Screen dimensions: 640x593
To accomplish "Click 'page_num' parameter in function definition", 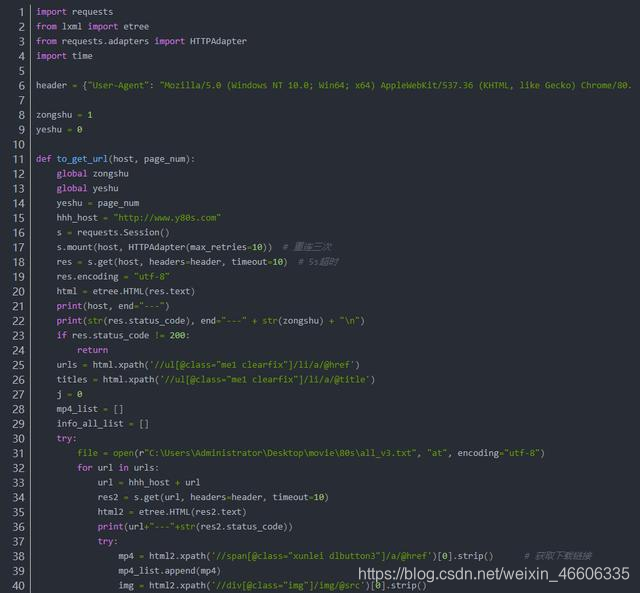I will [x=164, y=159].
